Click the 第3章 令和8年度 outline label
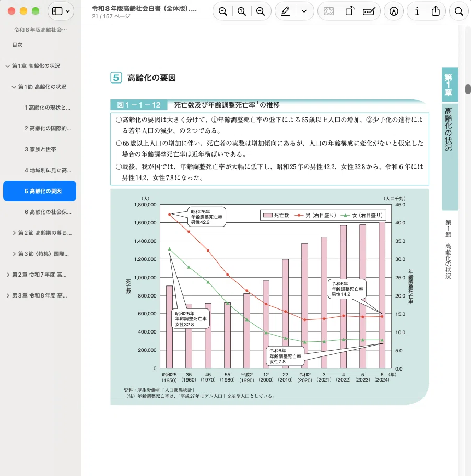This screenshot has width=471, height=476. pos(40,296)
